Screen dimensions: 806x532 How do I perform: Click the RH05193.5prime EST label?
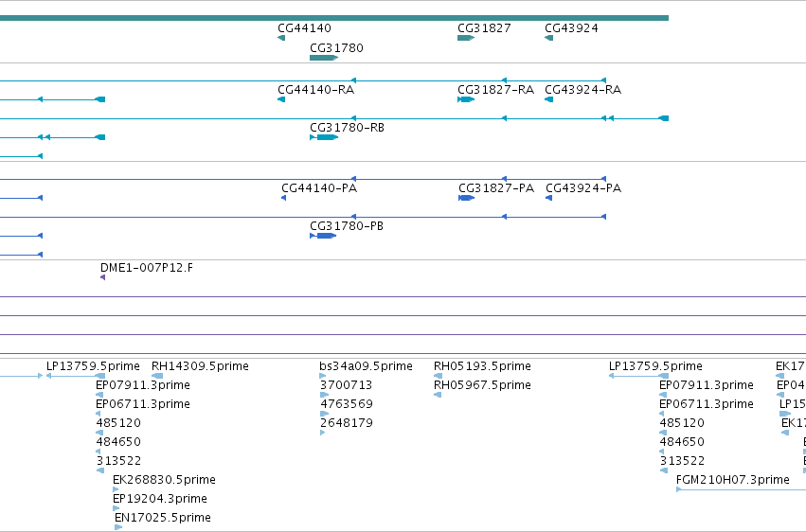(x=482, y=366)
